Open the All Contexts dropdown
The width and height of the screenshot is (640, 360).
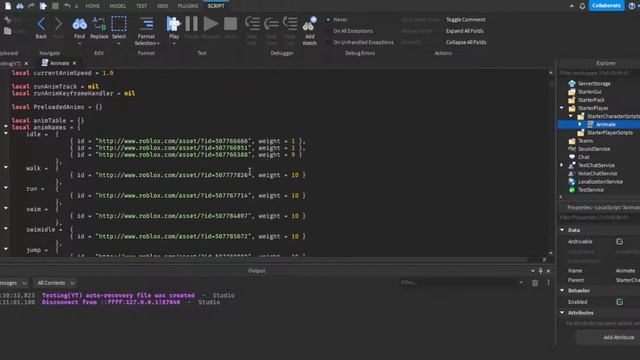(x=56, y=283)
